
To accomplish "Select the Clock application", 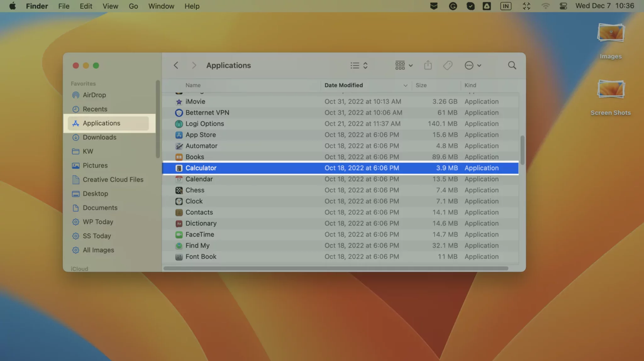I will [x=340, y=201].
